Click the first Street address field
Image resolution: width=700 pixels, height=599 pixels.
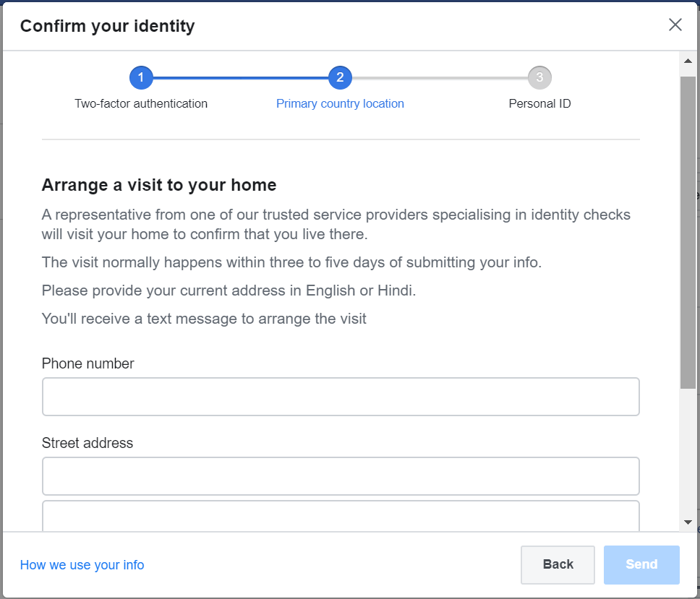[341, 476]
